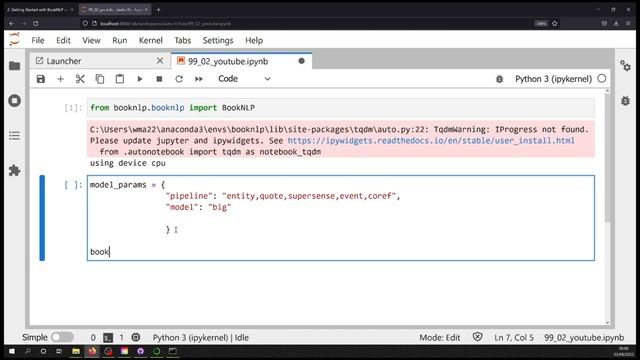Paste cell from clipboard

click(x=120, y=79)
